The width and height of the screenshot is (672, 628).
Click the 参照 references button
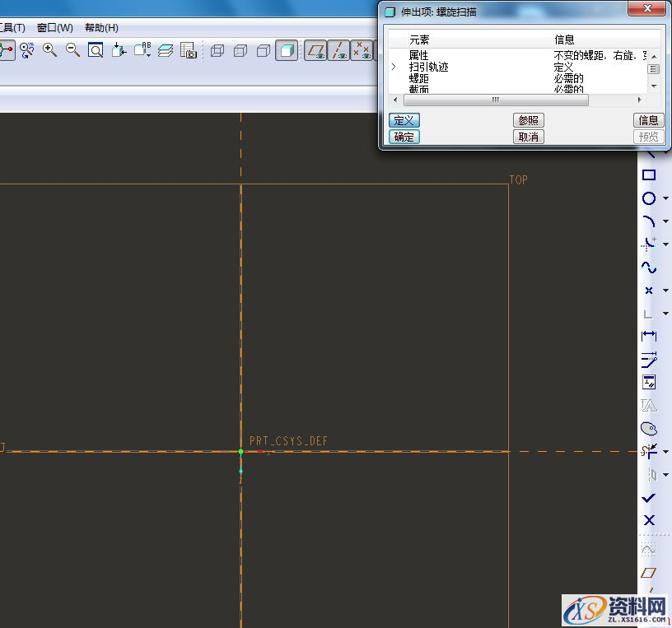coord(528,120)
